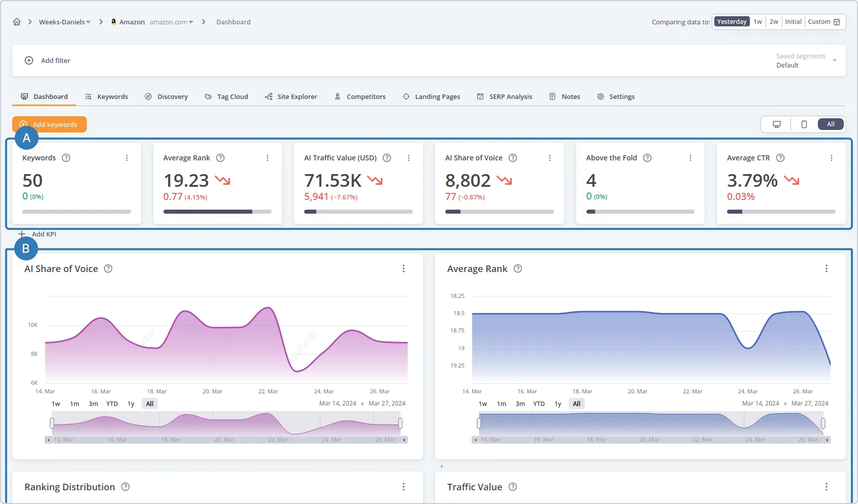The width and height of the screenshot is (858, 504).
Task: Toggle the All devices view
Action: click(x=831, y=124)
